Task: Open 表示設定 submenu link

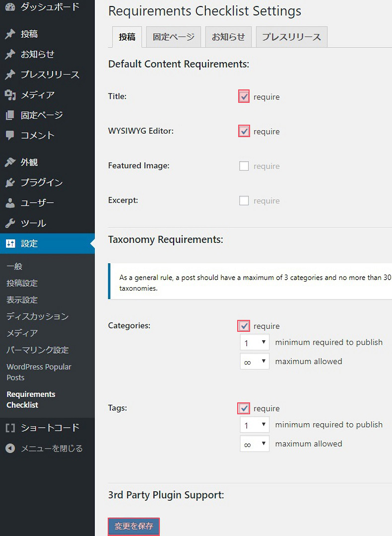Action: click(22, 300)
